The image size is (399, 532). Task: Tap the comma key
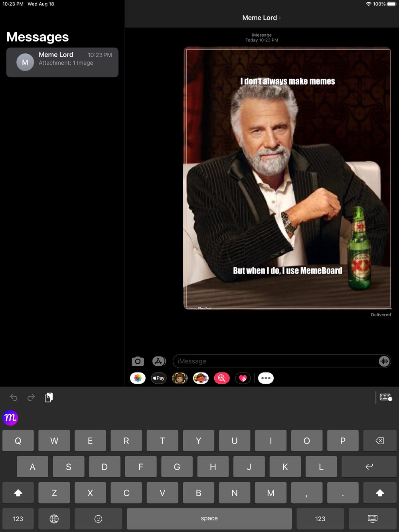pos(307,493)
